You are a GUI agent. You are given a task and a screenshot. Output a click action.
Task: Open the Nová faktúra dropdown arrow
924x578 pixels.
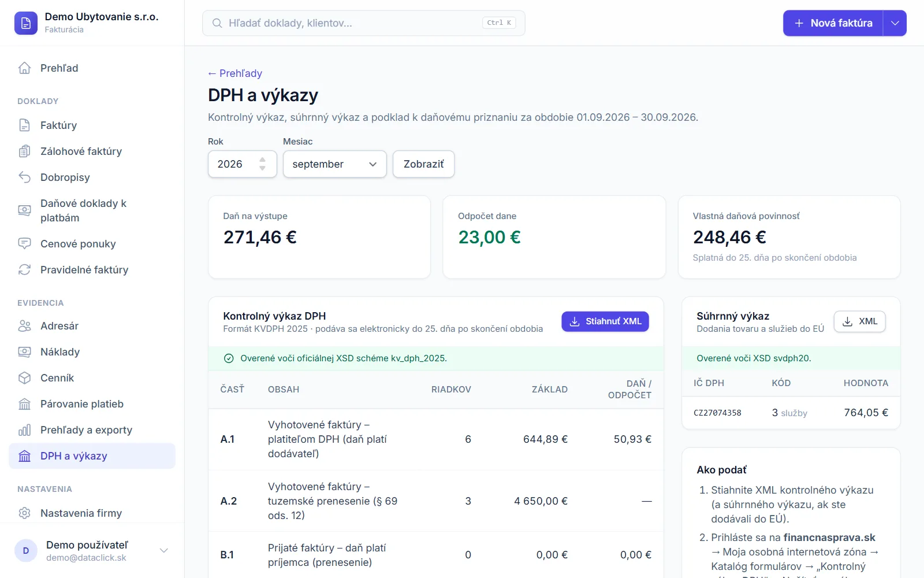(895, 23)
